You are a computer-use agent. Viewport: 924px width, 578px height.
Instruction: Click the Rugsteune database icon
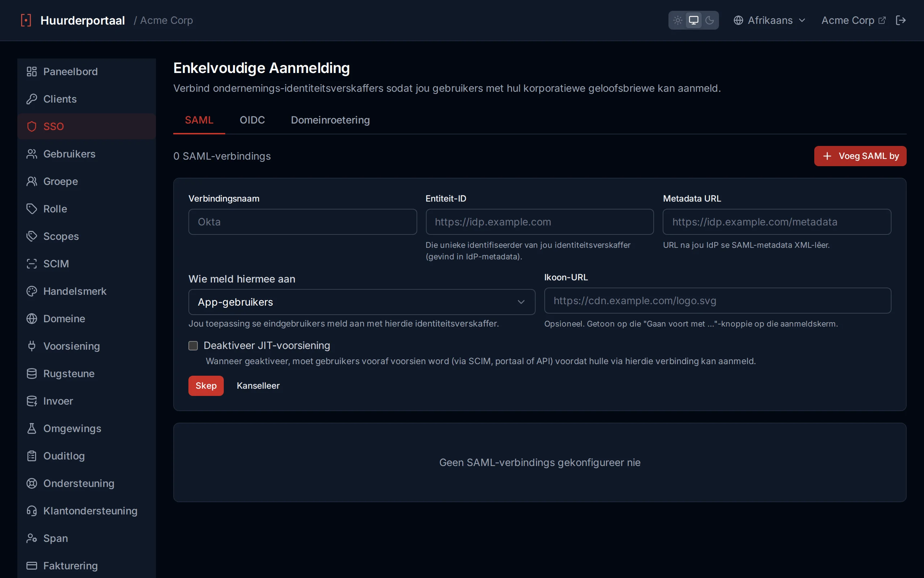tap(32, 374)
